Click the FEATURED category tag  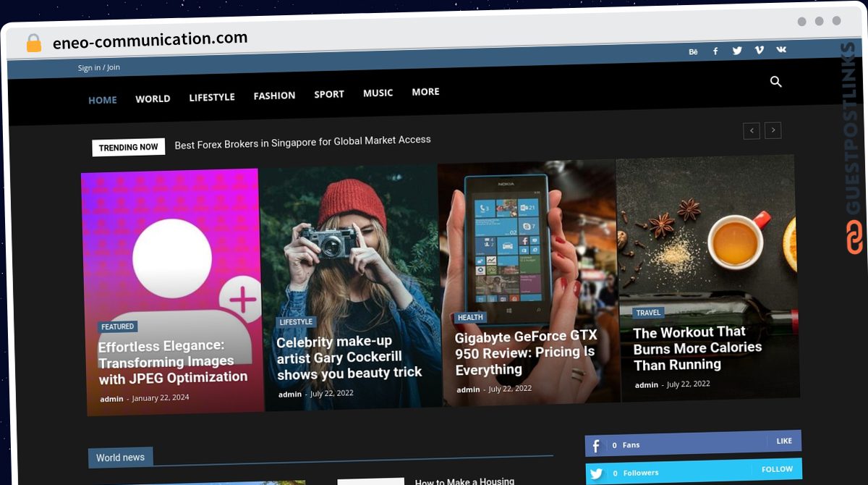coord(117,326)
